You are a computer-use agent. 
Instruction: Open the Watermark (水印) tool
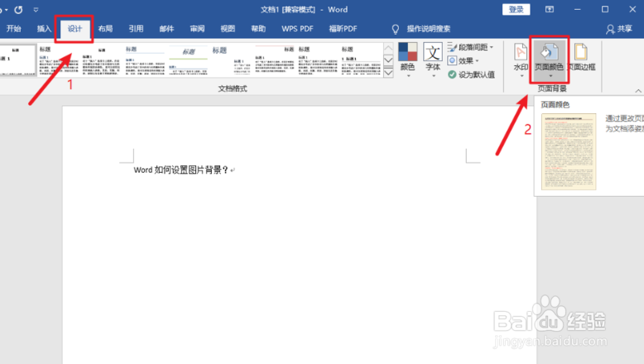(521, 60)
